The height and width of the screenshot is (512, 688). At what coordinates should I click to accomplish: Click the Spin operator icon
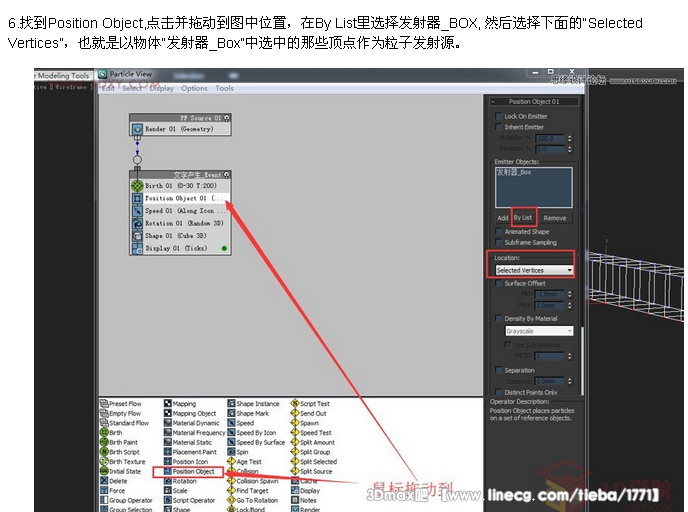pyautogui.click(x=231, y=451)
